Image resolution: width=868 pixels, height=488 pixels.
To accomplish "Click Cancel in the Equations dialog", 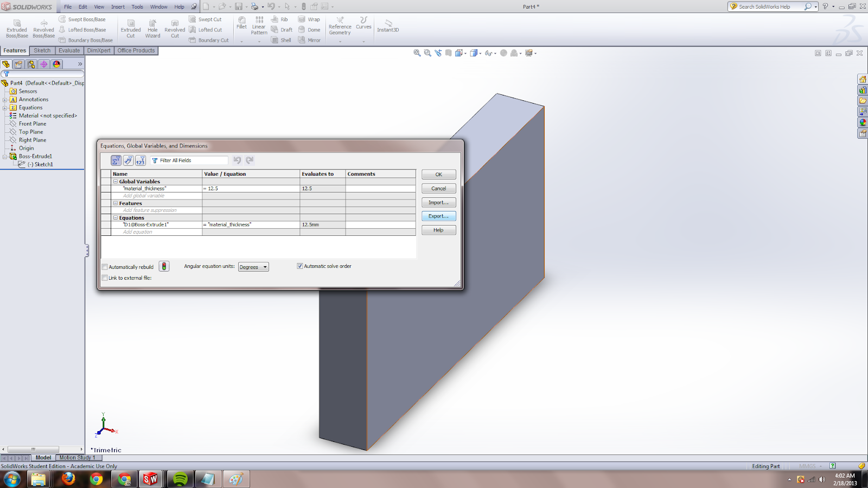I will 439,189.
